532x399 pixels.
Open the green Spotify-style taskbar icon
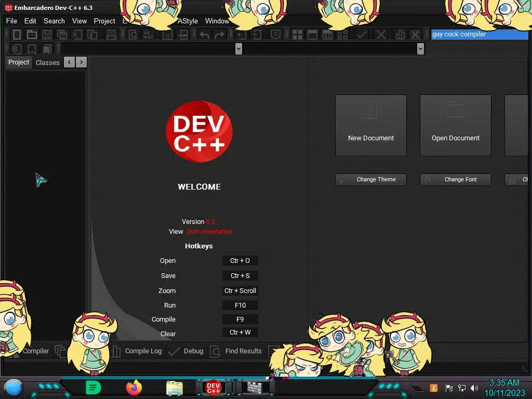[94, 388]
